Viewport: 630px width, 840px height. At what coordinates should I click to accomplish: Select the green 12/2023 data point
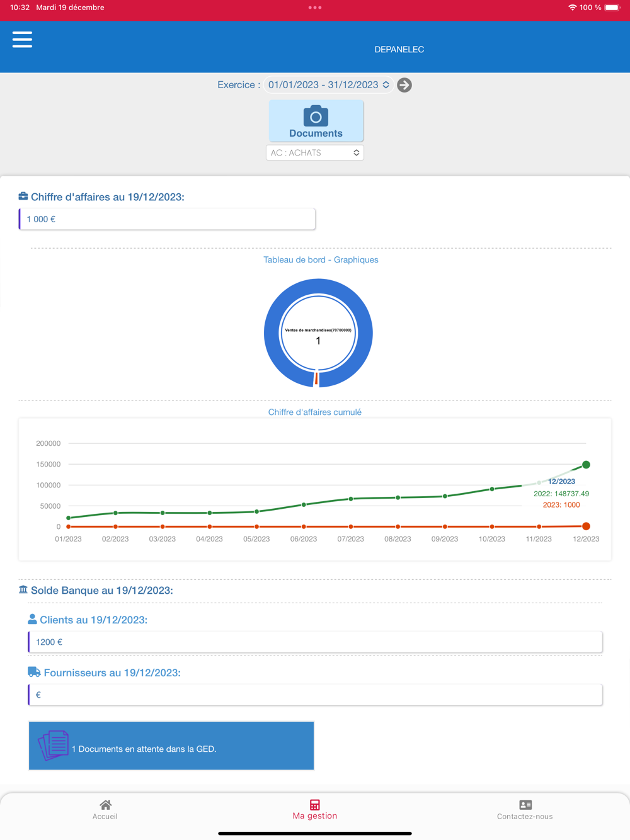(586, 465)
